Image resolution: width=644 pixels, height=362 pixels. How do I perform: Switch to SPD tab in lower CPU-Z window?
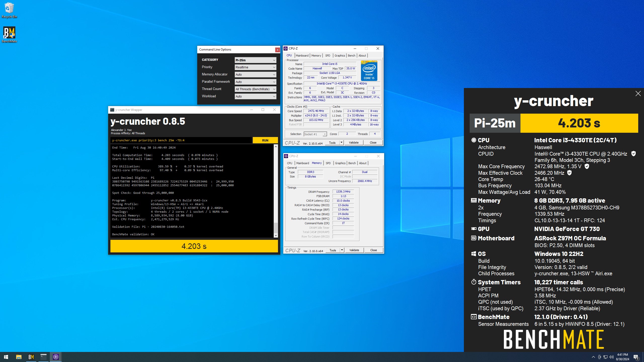pyautogui.click(x=328, y=163)
